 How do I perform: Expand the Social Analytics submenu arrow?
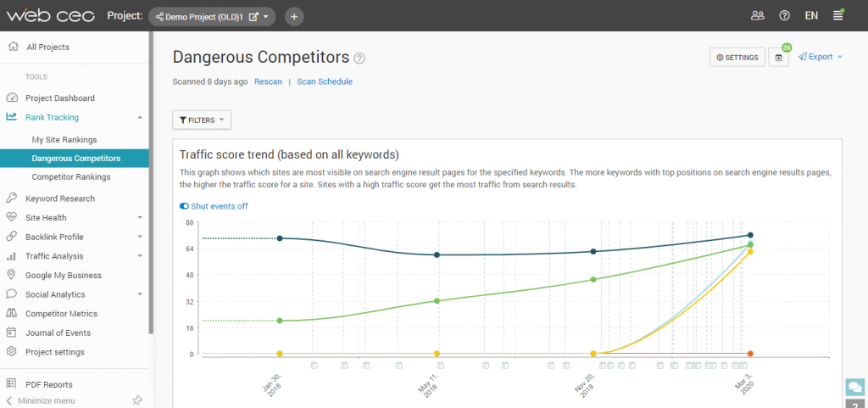(x=140, y=294)
